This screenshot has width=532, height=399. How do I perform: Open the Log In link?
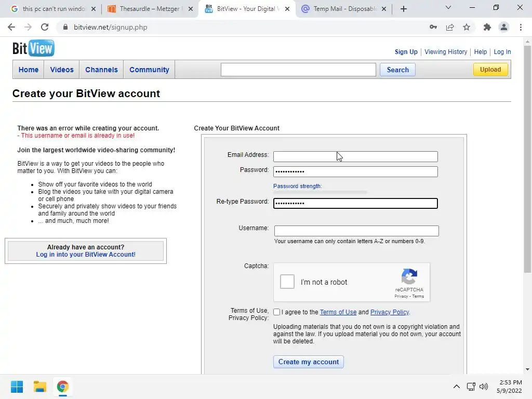point(502,52)
